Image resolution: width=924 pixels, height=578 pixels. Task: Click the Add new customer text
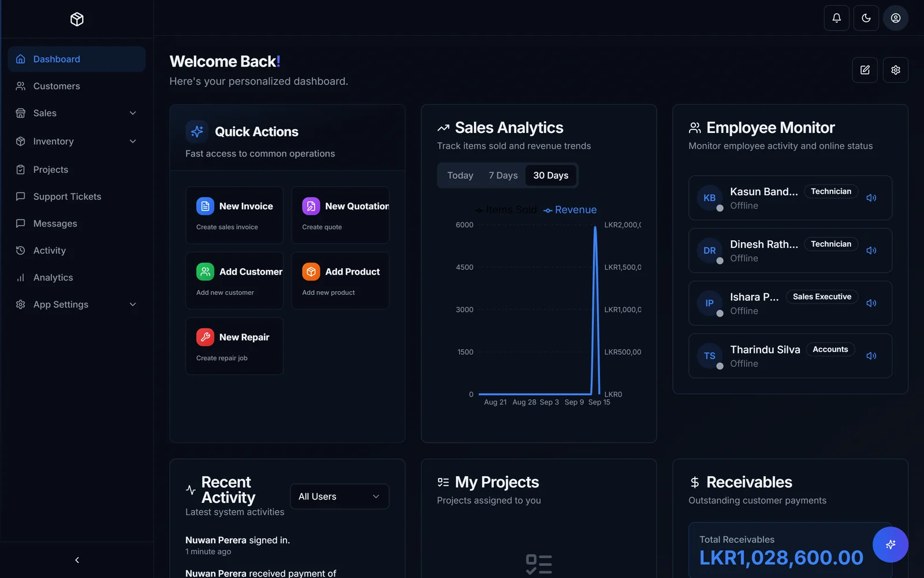(x=225, y=292)
